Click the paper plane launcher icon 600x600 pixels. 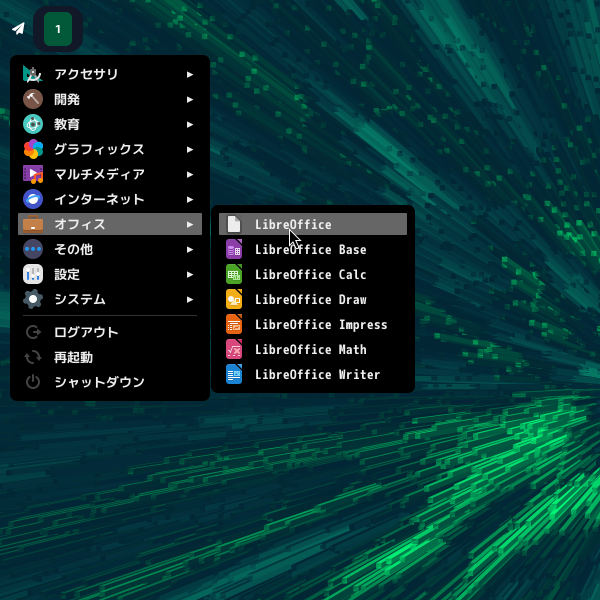pyautogui.click(x=18, y=29)
